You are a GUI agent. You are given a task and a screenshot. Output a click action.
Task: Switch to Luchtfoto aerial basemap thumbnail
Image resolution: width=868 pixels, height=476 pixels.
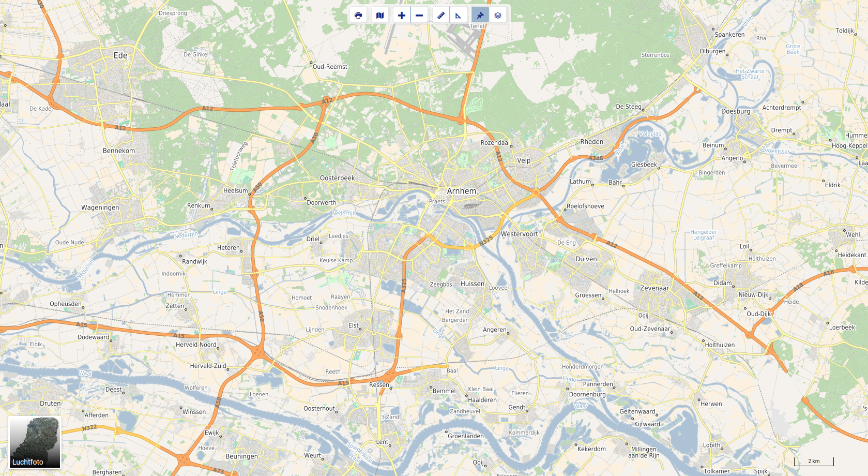click(35, 443)
